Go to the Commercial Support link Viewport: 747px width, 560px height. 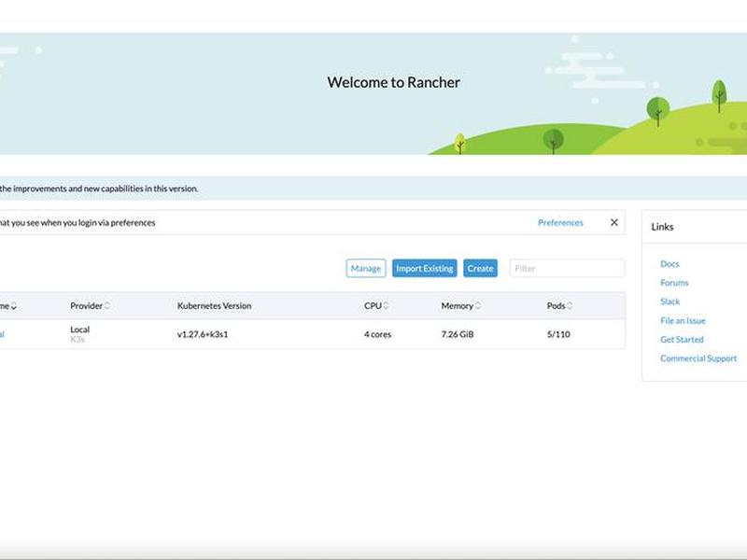[x=698, y=358]
